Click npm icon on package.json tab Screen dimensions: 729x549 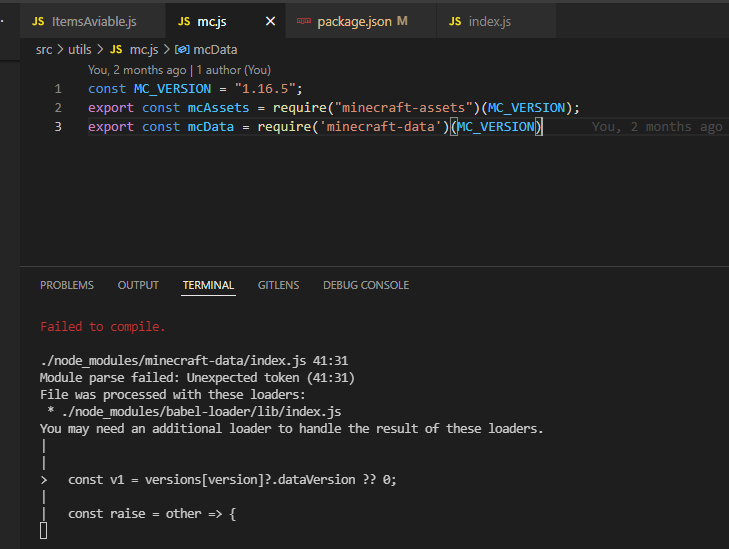click(304, 21)
